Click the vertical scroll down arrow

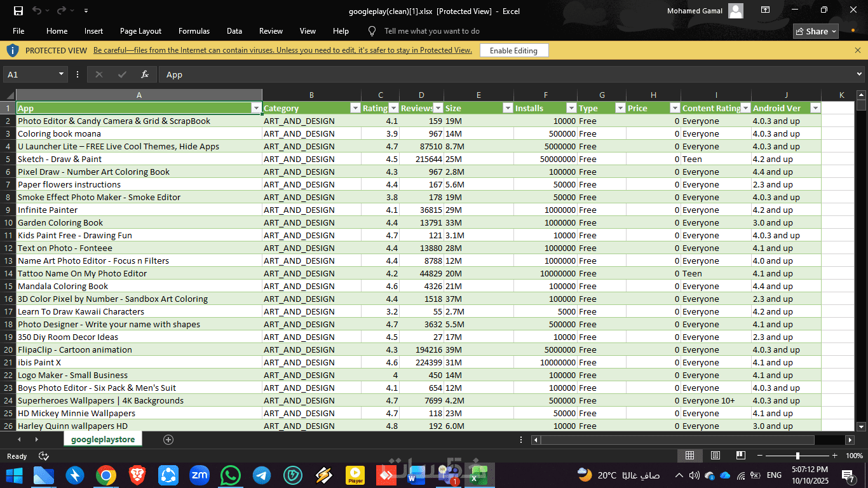(x=861, y=426)
